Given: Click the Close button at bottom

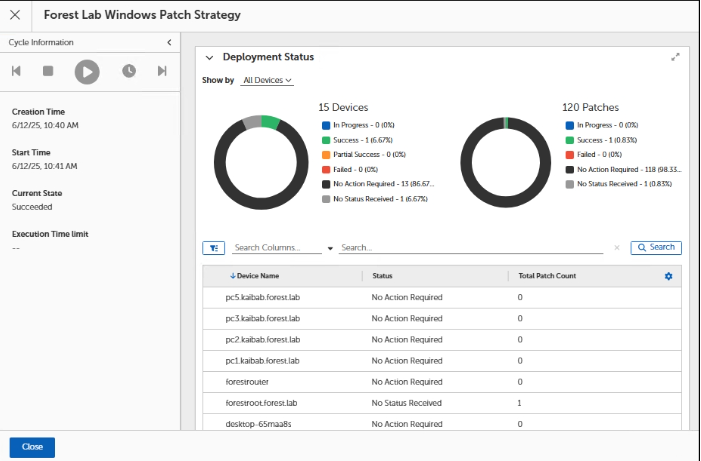Looking at the screenshot, I should pyautogui.click(x=32, y=447).
